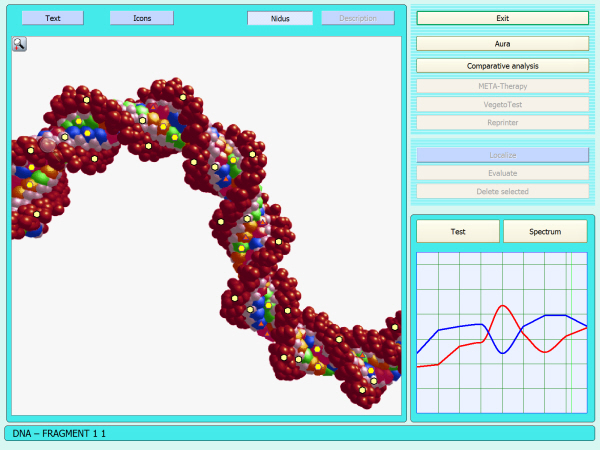Screen dimensions: 600x450
Task: Start Comparative analysis
Action: tap(502, 65)
